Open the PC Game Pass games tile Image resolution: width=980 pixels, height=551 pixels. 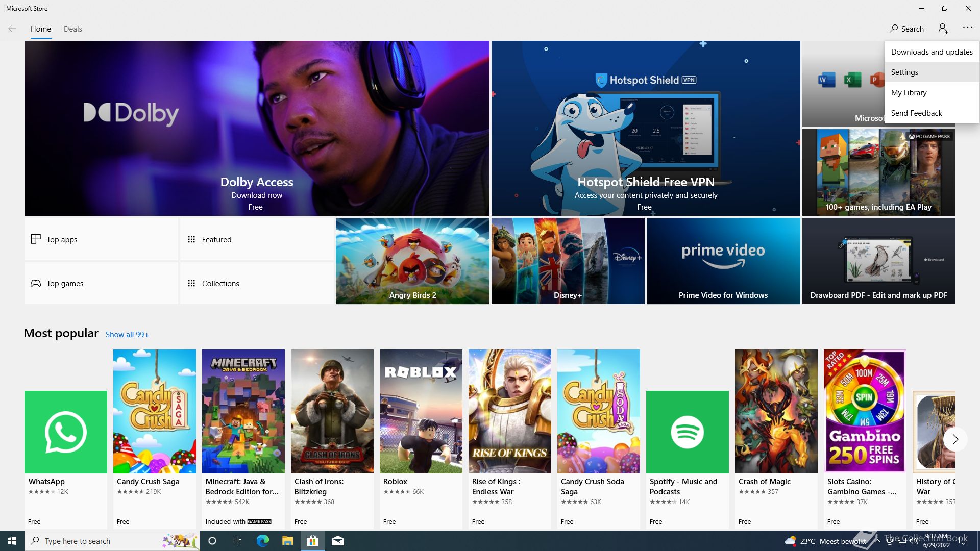click(878, 172)
